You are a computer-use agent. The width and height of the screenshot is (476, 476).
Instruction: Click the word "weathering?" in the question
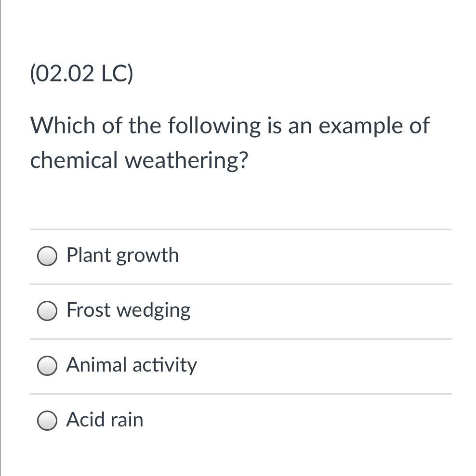tap(186, 161)
